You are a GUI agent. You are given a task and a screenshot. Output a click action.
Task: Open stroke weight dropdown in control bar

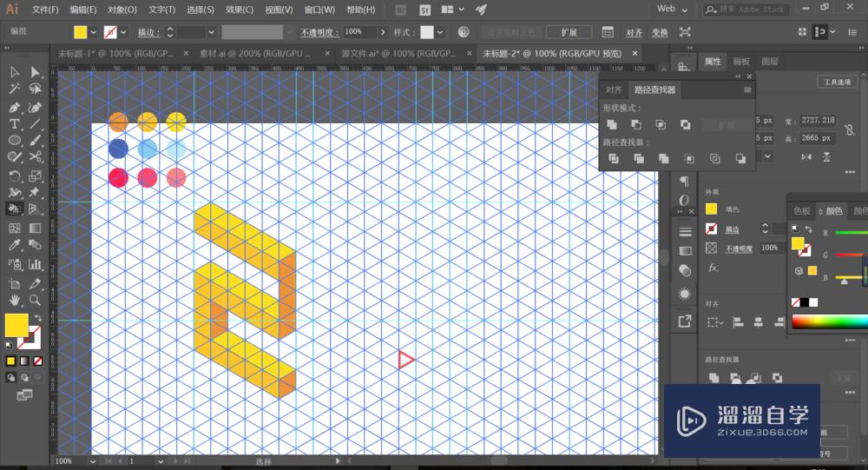211,32
